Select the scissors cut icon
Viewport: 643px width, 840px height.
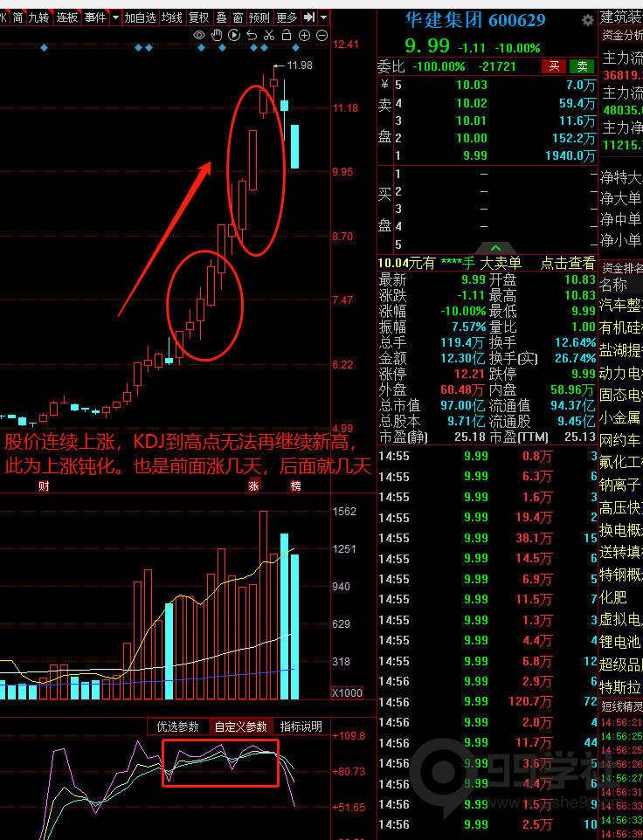point(269,35)
